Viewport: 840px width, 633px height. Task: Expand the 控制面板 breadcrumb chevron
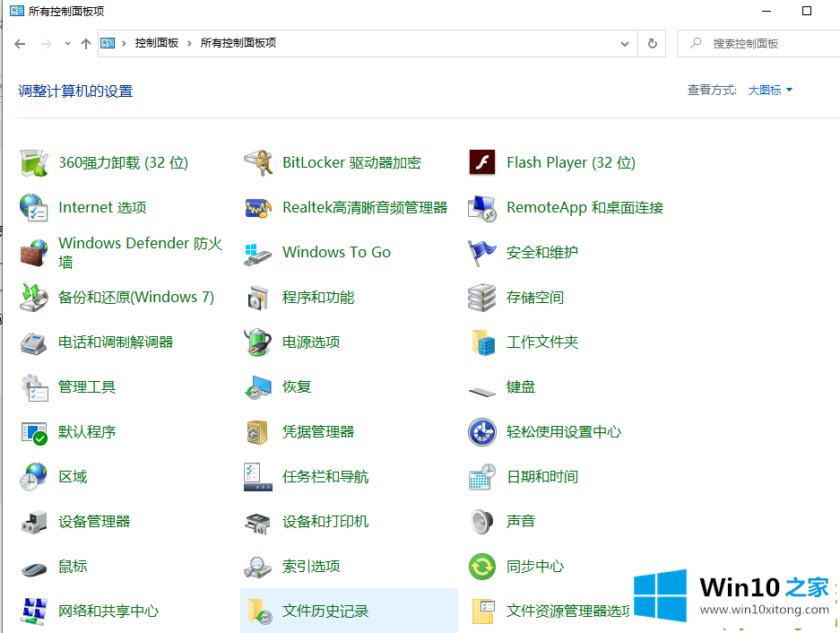click(190, 43)
